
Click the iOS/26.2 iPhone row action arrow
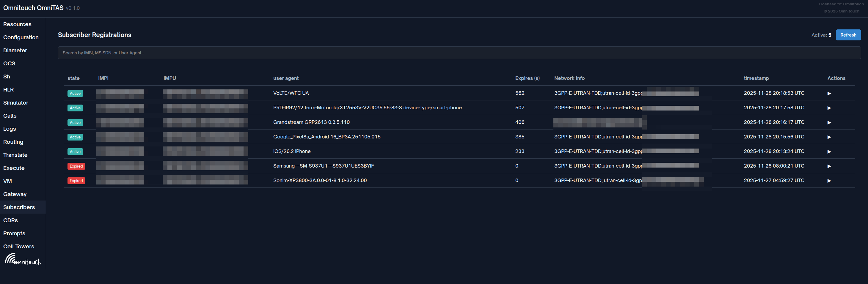pos(829,152)
